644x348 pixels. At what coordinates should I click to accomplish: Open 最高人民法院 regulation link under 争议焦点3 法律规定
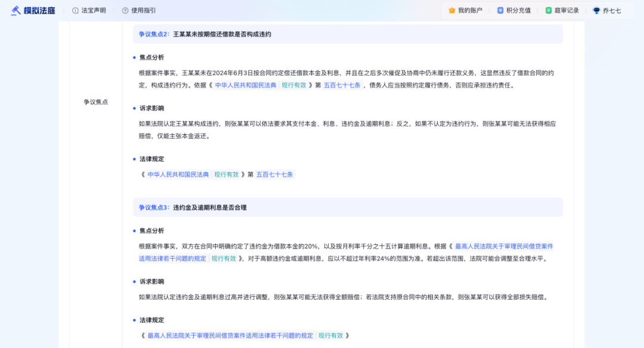click(230, 335)
